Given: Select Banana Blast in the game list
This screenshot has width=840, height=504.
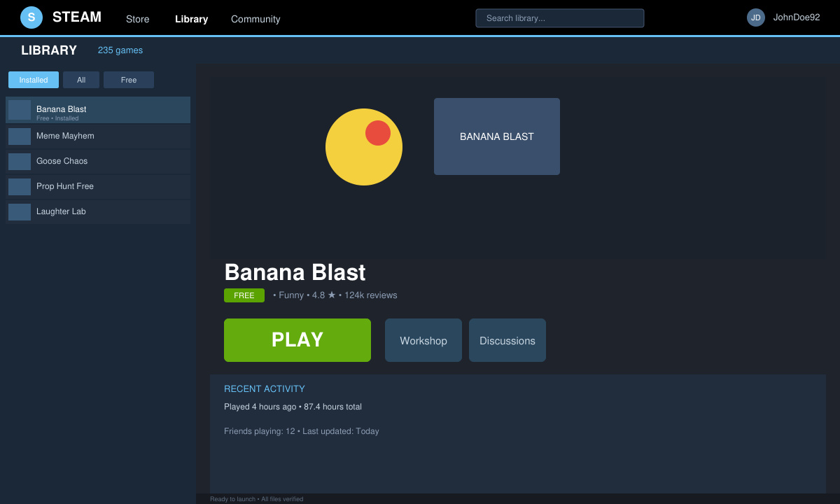Looking at the screenshot, I should (x=98, y=110).
